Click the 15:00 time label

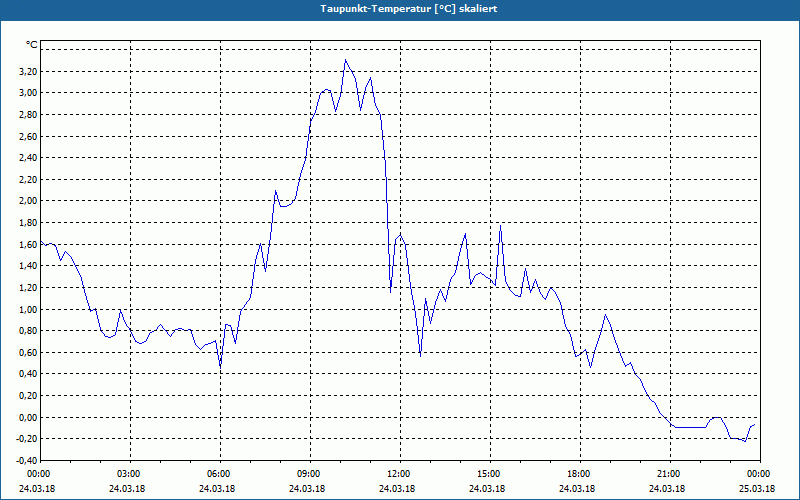click(490, 474)
